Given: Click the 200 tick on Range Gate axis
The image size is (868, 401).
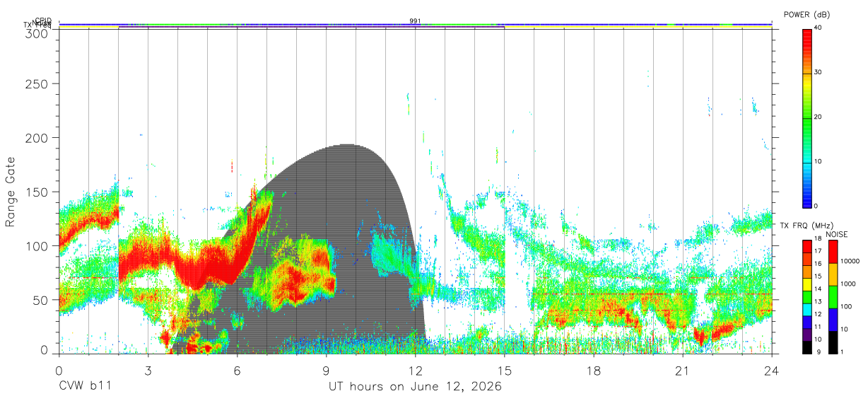Looking at the screenshot, I should pyautogui.click(x=36, y=137).
